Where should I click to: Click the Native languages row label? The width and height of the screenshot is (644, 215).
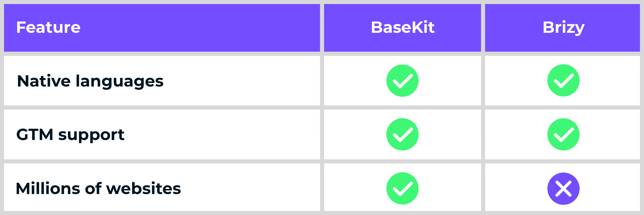(x=90, y=81)
